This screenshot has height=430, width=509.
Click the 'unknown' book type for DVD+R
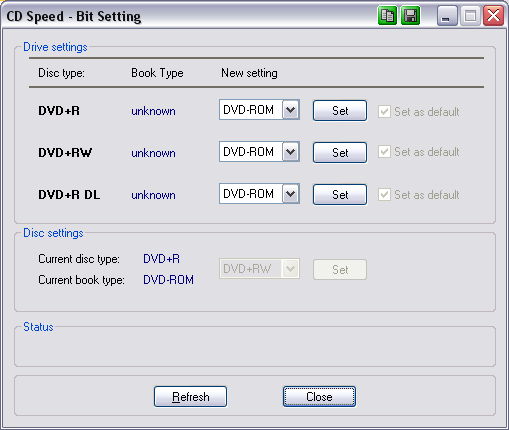coord(153,111)
